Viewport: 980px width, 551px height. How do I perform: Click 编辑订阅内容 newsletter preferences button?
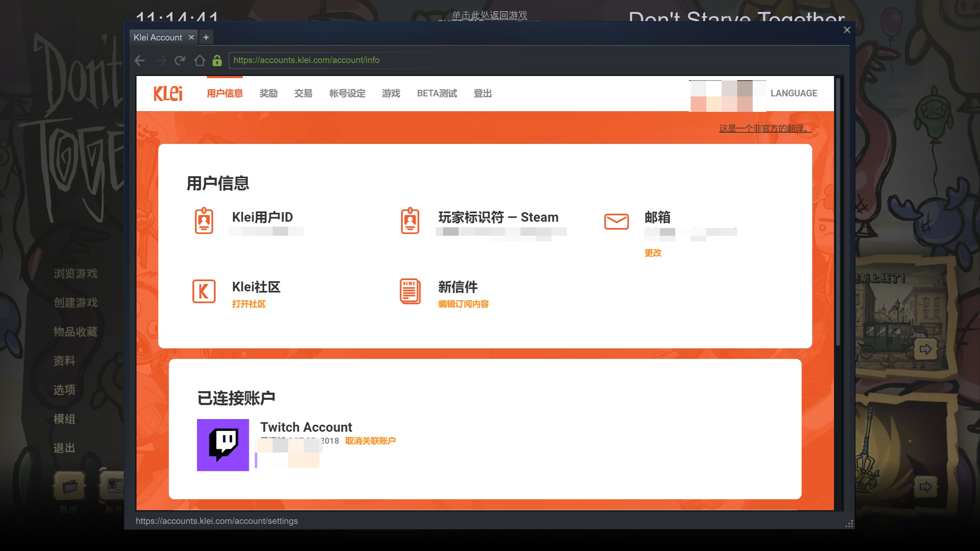[x=464, y=304]
